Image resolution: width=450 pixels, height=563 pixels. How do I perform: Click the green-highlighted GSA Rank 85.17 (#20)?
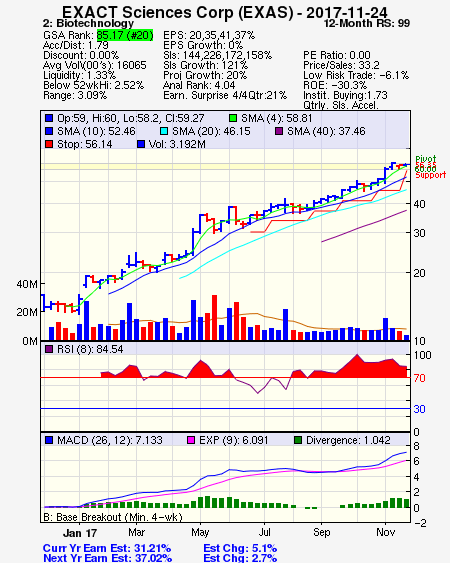pyautogui.click(x=125, y=35)
